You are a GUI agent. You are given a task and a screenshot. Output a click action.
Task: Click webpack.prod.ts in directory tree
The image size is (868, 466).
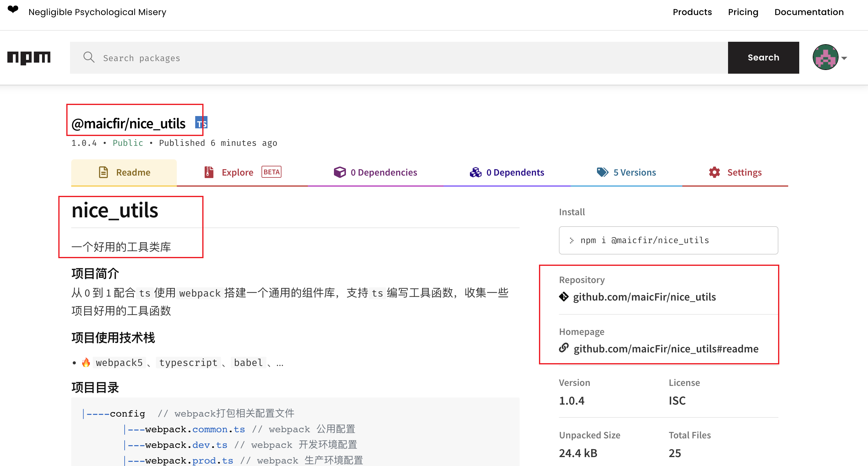[x=189, y=460]
